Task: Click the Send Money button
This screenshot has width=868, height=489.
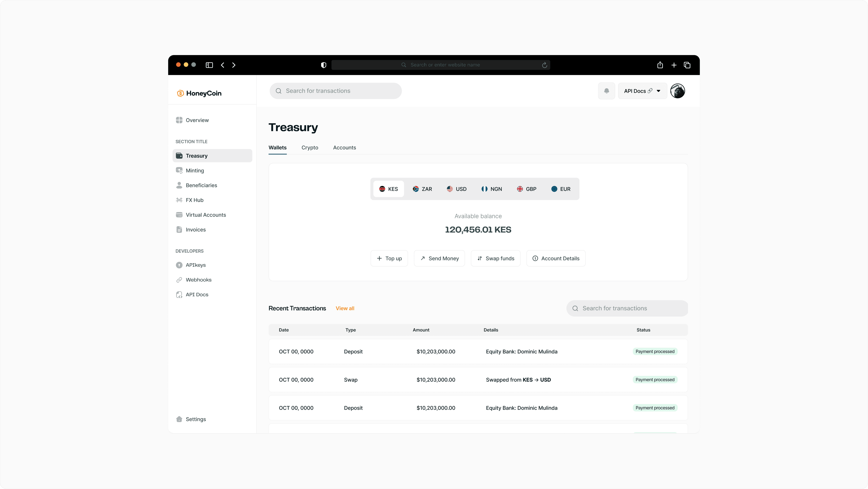Action: click(x=439, y=258)
